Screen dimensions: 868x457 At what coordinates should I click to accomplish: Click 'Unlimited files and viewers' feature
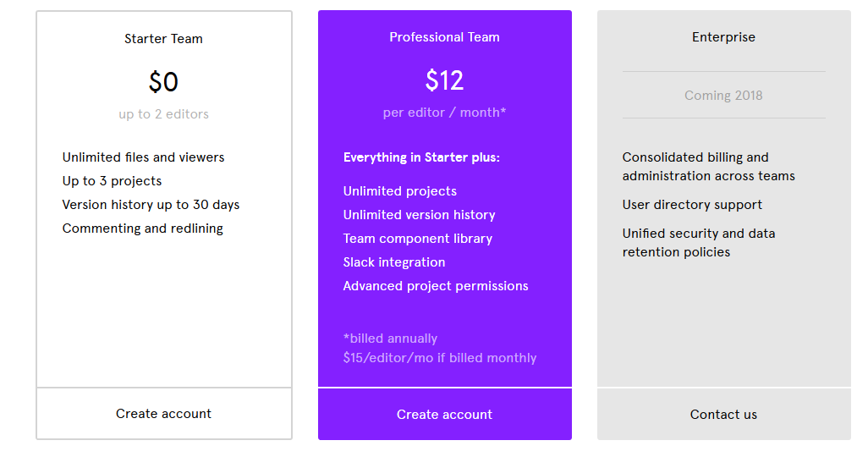[x=143, y=157]
